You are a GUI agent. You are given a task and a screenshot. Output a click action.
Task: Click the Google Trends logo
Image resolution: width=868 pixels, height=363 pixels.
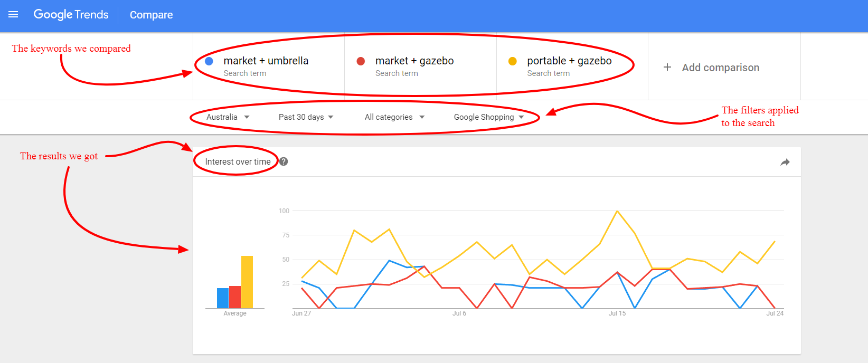pyautogui.click(x=71, y=15)
